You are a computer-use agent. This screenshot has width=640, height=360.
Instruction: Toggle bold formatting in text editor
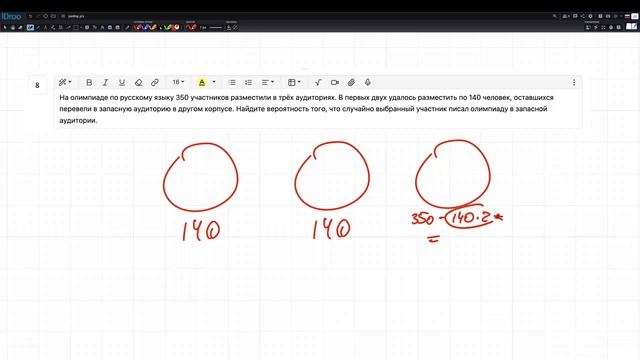(89, 82)
